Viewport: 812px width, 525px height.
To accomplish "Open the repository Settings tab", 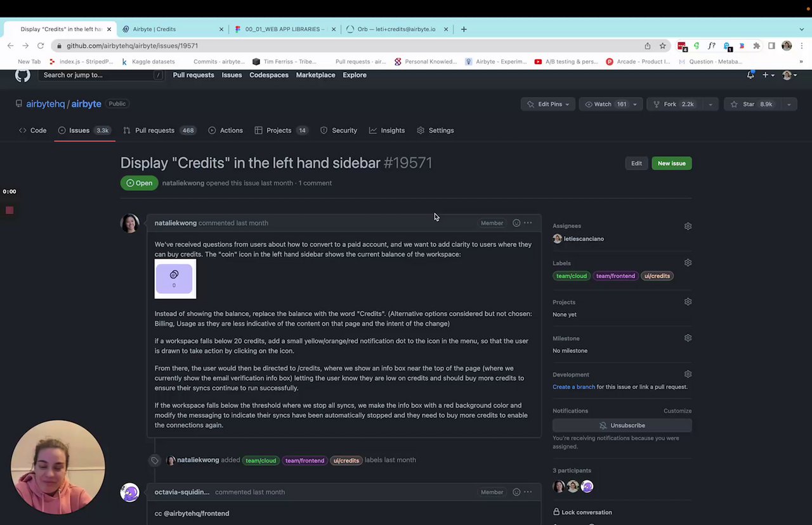I will [435, 130].
